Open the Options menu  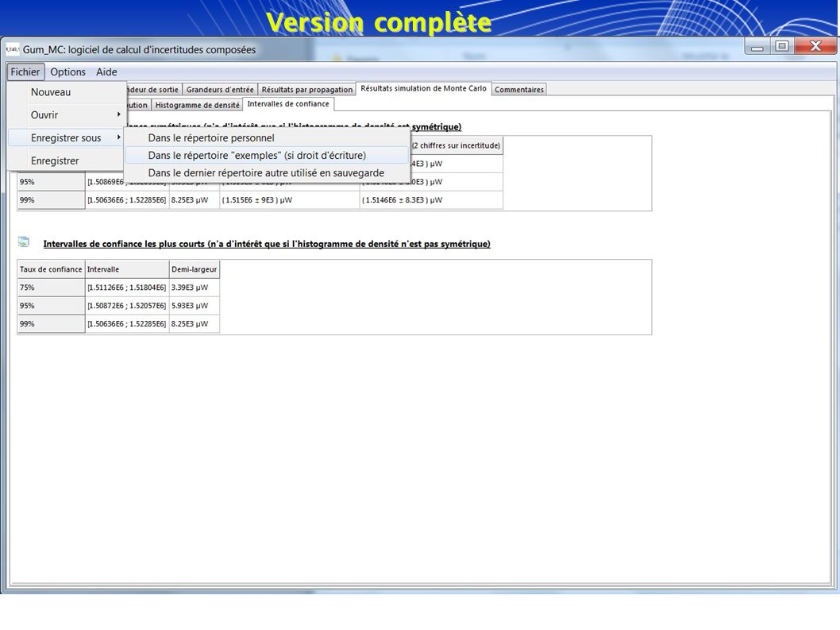[67, 72]
